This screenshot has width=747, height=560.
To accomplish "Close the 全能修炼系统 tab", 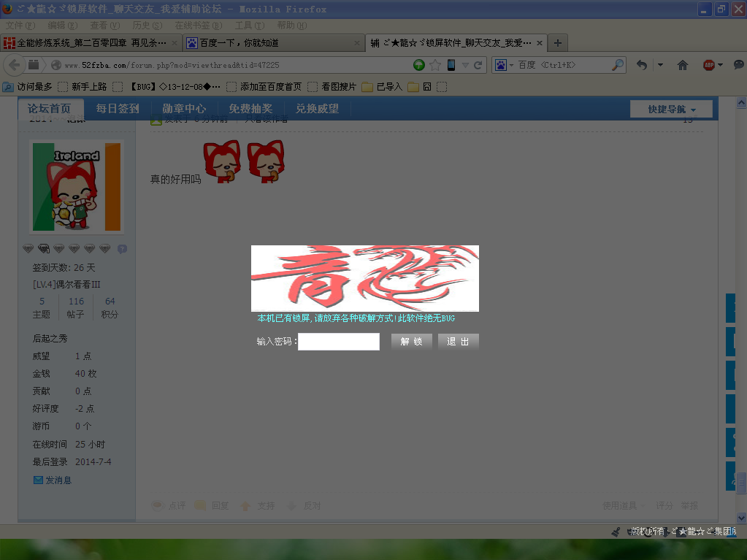I will coord(175,43).
